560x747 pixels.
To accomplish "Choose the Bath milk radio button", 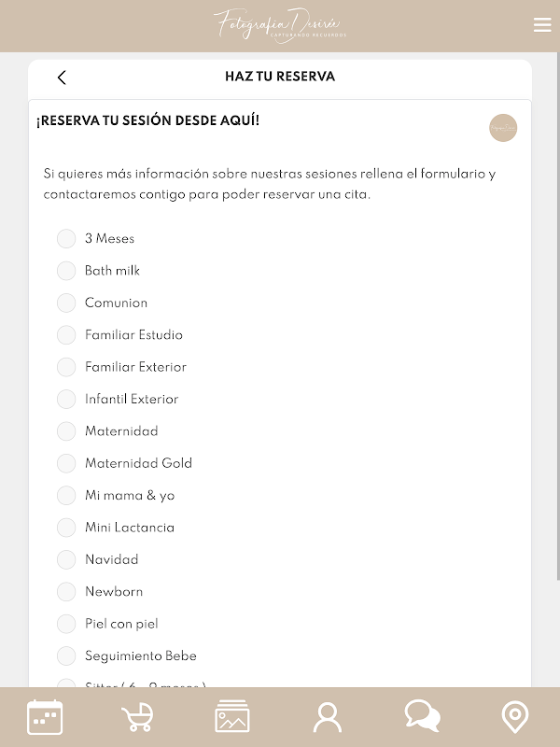I will 66,271.
